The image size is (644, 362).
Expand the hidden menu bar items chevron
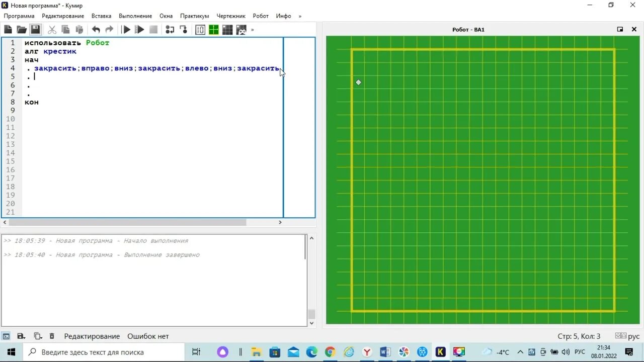pyautogui.click(x=300, y=16)
